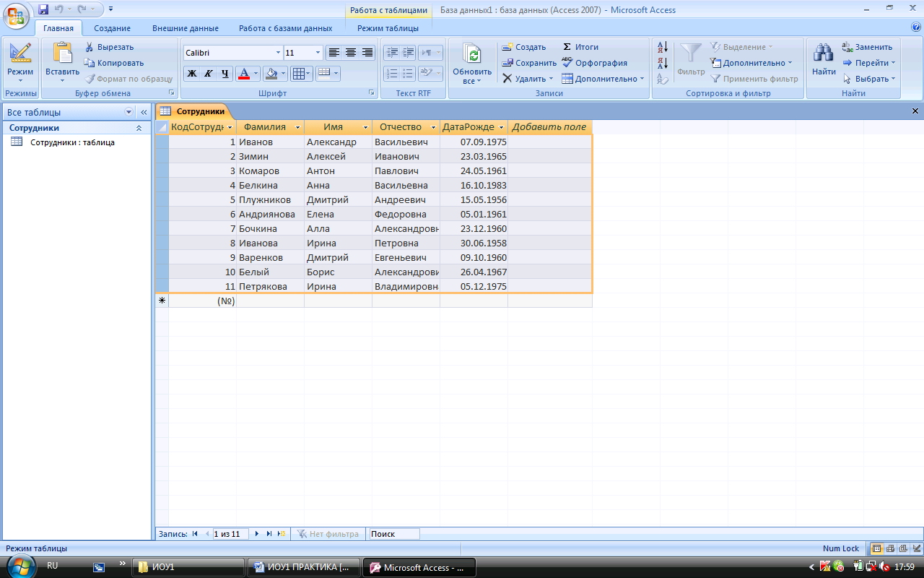Image resolution: width=924 pixels, height=578 pixels.
Task: Open Работа с базами данных tab
Action: tap(286, 28)
